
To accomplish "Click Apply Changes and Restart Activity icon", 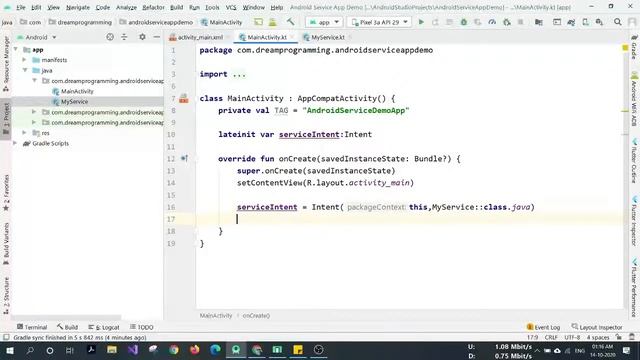I will coord(436,22).
